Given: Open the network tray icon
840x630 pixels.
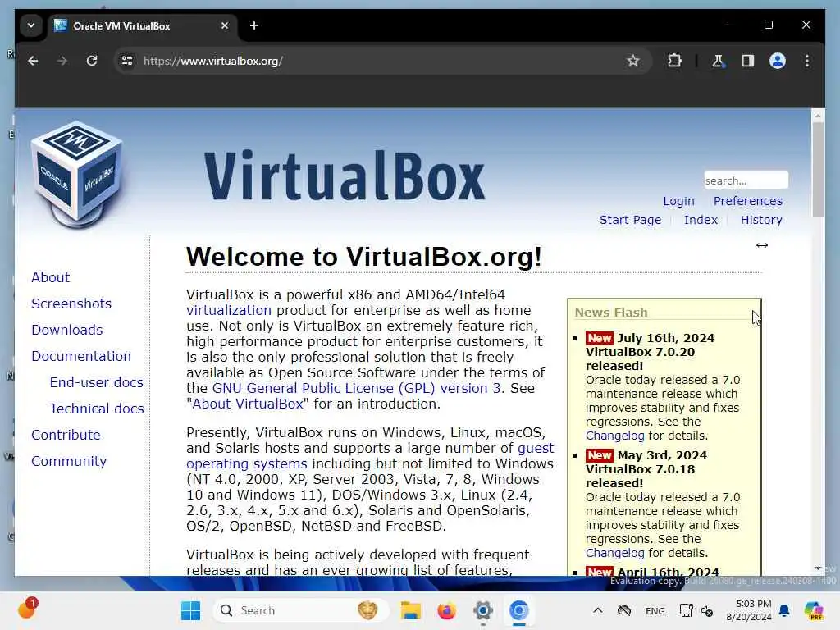Looking at the screenshot, I should pos(686,610).
